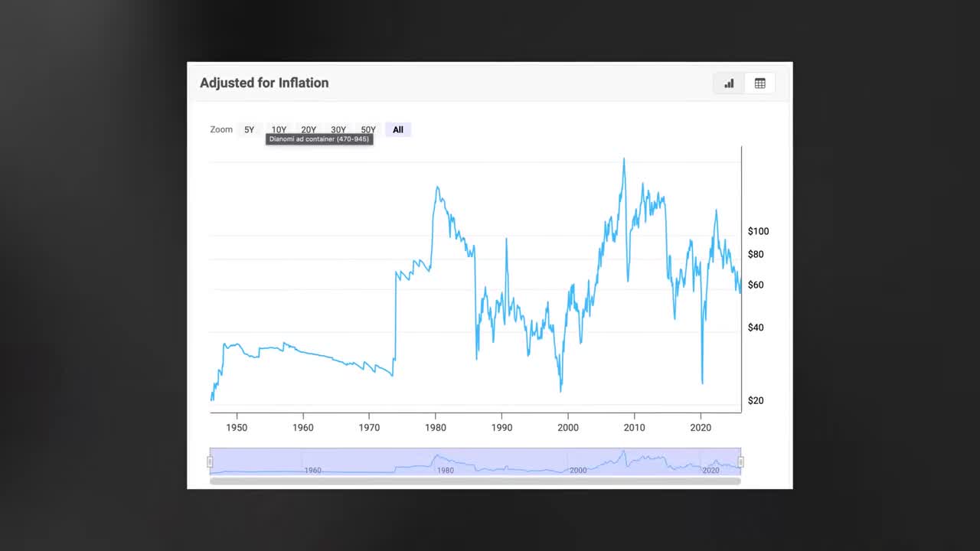Click inside the range navigator strip
This screenshot has width=980, height=551.
475,461
